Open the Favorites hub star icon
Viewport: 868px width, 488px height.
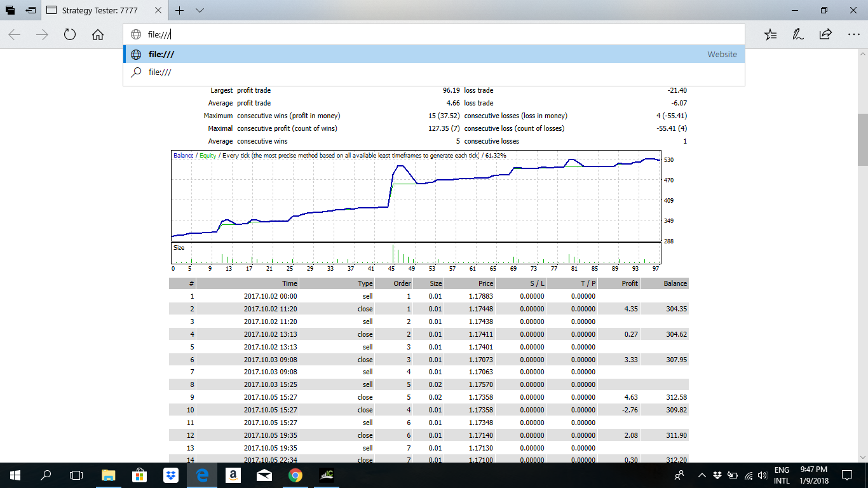point(770,35)
